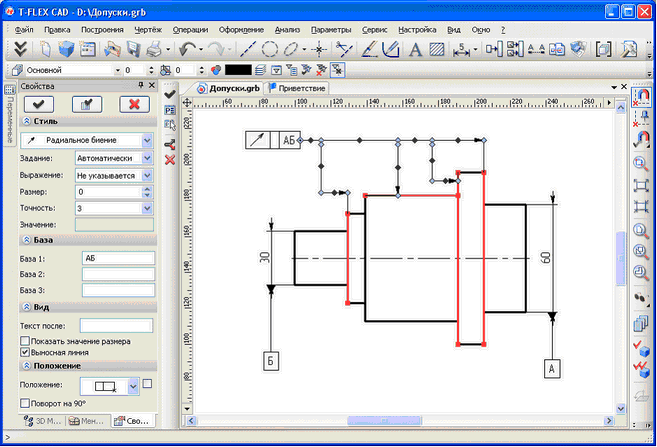Open the Окно menu
The height and width of the screenshot is (447, 657).
tap(481, 30)
